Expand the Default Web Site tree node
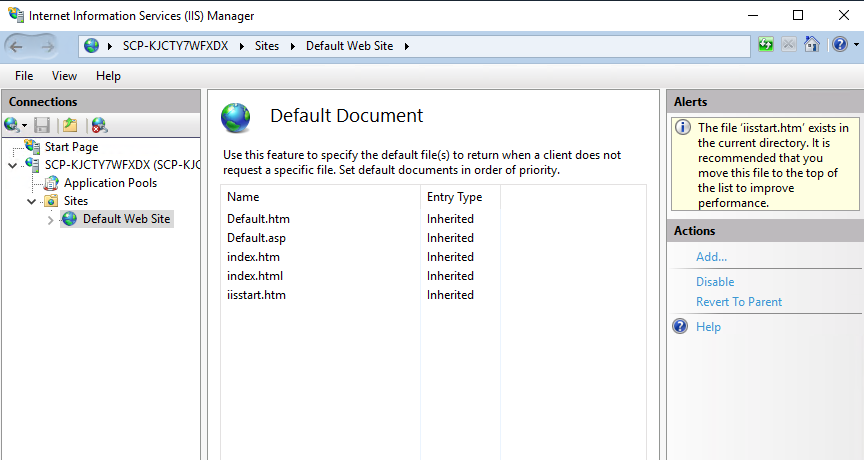 [51, 220]
